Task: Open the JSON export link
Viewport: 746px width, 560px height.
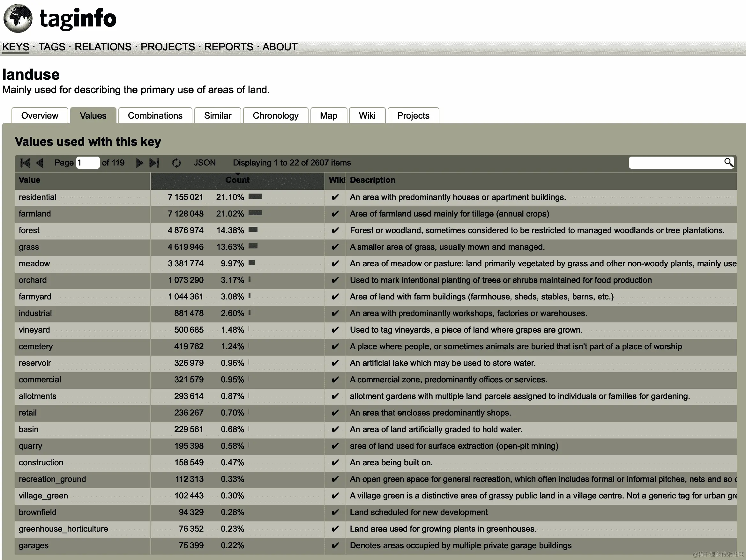Action: coord(205,163)
